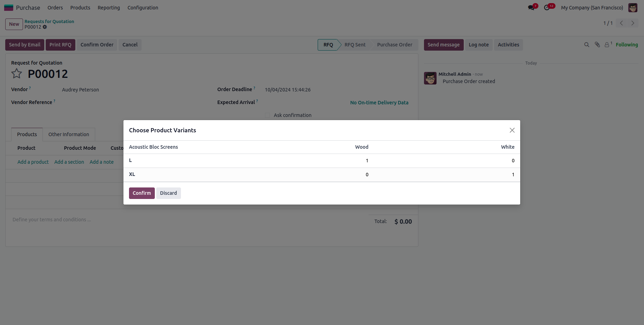Close the Choose Product Variants dialog
This screenshot has height=325, width=644.
pyautogui.click(x=512, y=130)
